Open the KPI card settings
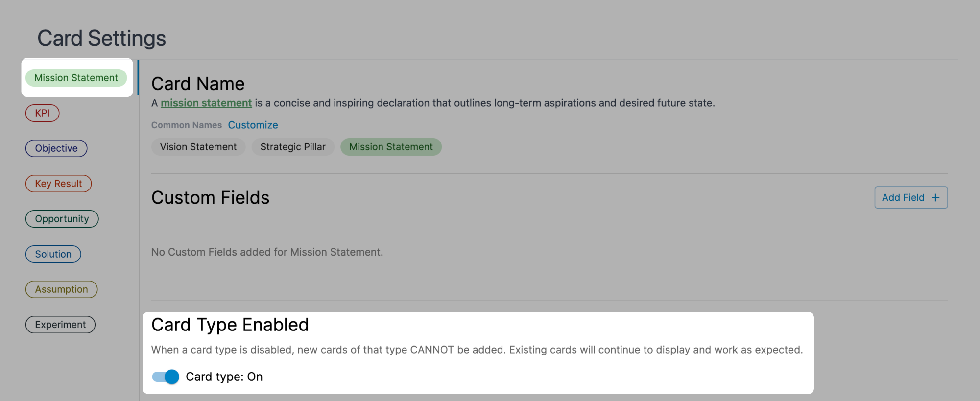The height and width of the screenshot is (401, 980). pyautogui.click(x=43, y=113)
